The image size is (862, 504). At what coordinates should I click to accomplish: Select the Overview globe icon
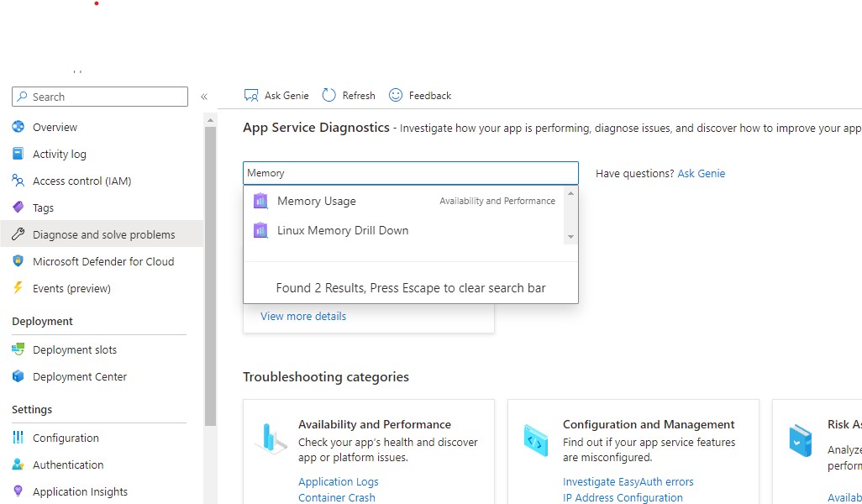[x=18, y=127]
